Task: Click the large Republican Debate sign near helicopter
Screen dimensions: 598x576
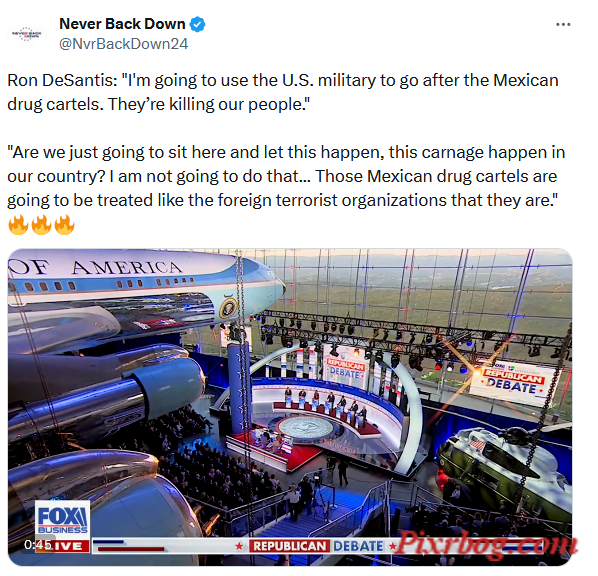Action: click(513, 382)
